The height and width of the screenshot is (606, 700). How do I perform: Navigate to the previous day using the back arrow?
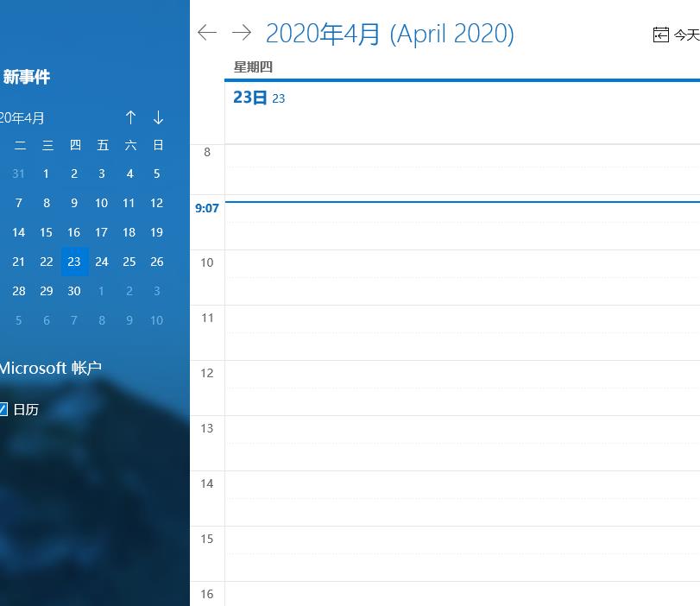tap(206, 32)
